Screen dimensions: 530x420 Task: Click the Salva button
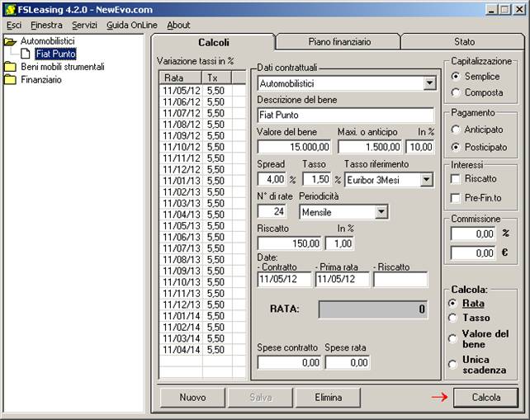(261, 398)
